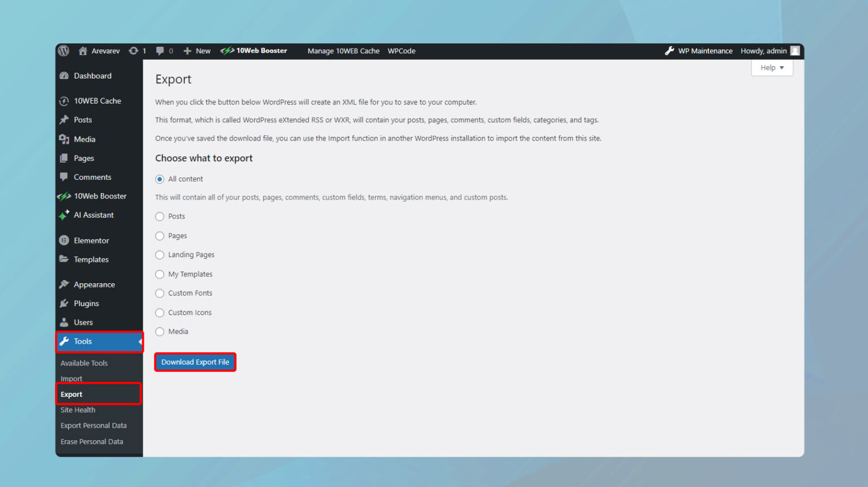Open 10Web Booster via its admin bar icon
The width and height of the screenshot is (868, 487).
click(x=228, y=51)
